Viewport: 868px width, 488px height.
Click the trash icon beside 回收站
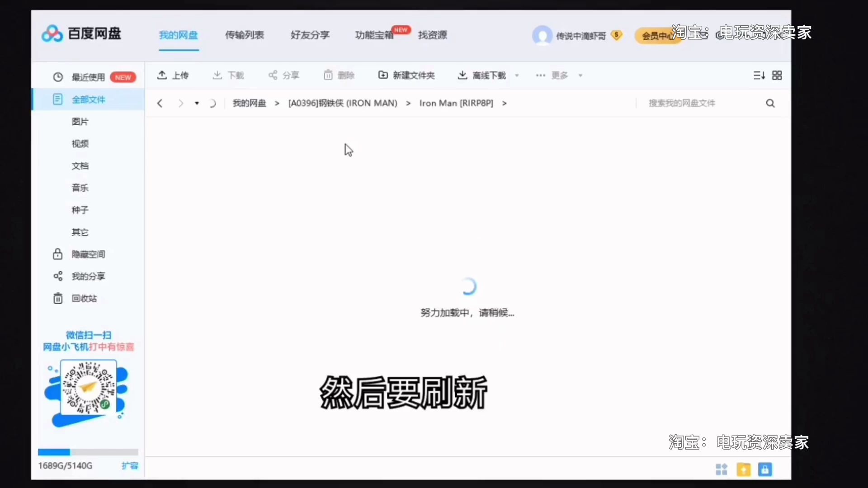(58, 298)
